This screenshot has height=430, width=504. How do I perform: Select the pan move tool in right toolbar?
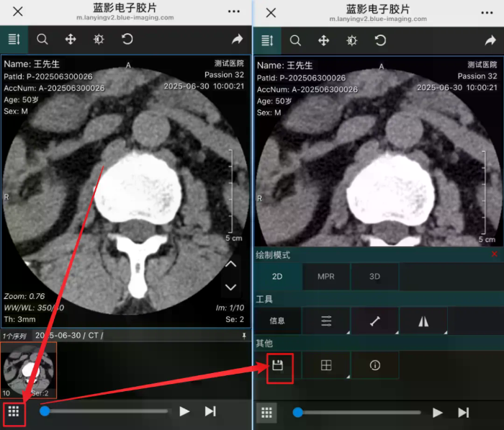point(323,40)
